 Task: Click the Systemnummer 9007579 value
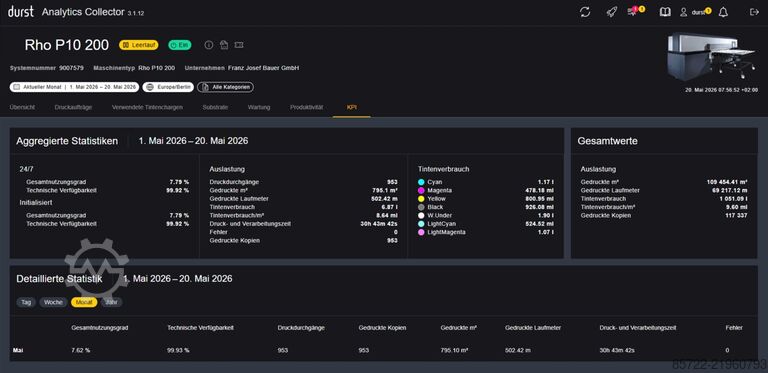click(x=72, y=68)
